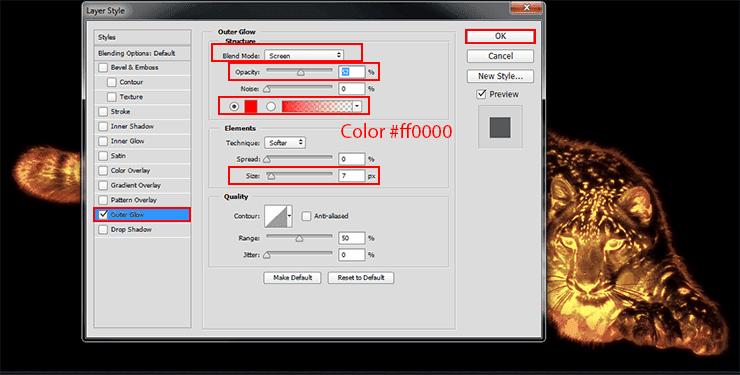Click the gray style preview thumbnail
Viewport: 740px width, 375px height.
pos(500,127)
